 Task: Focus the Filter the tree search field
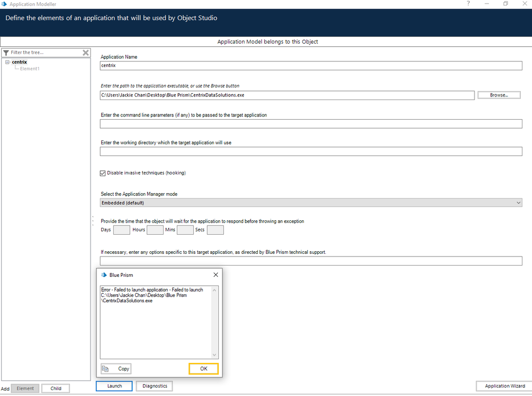pyautogui.click(x=45, y=53)
